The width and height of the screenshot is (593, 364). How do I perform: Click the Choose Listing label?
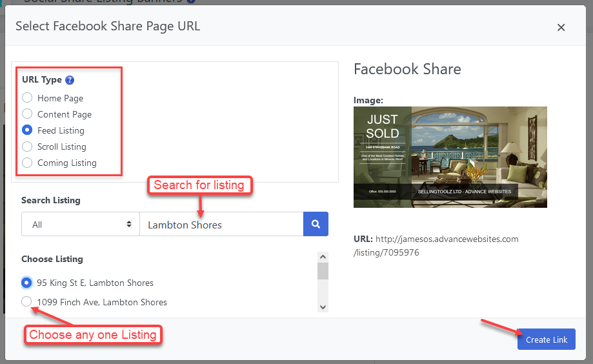tap(52, 259)
